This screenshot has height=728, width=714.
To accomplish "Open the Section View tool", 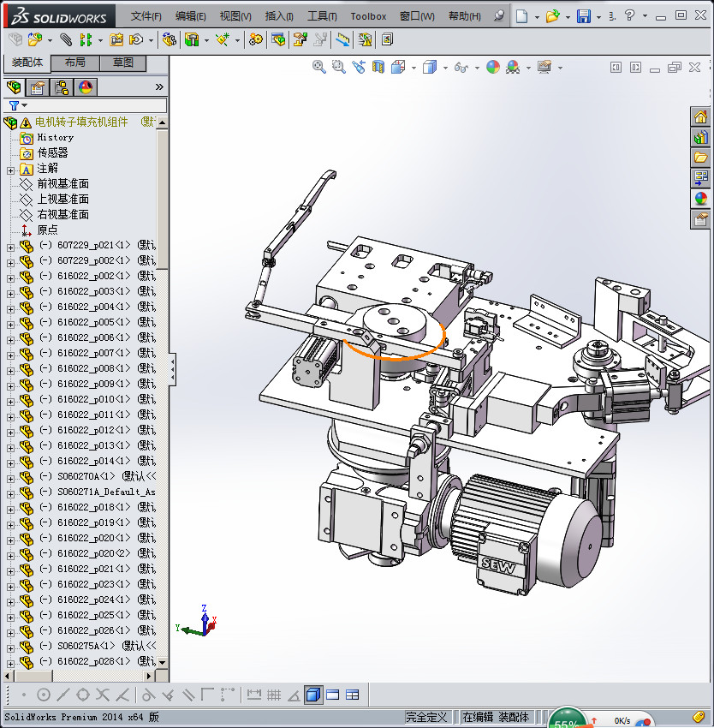I will (x=378, y=67).
